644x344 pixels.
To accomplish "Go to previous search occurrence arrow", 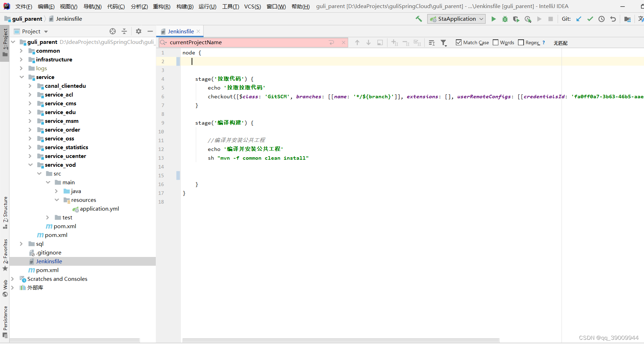I will click(x=357, y=42).
